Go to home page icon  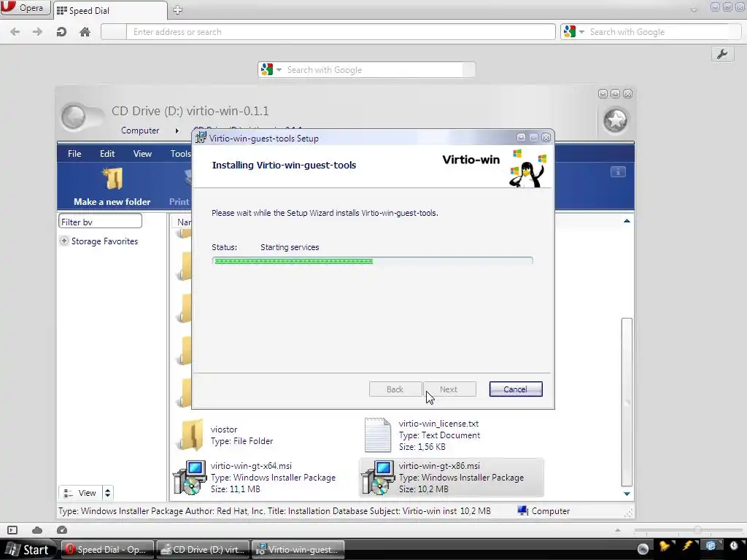(x=85, y=32)
